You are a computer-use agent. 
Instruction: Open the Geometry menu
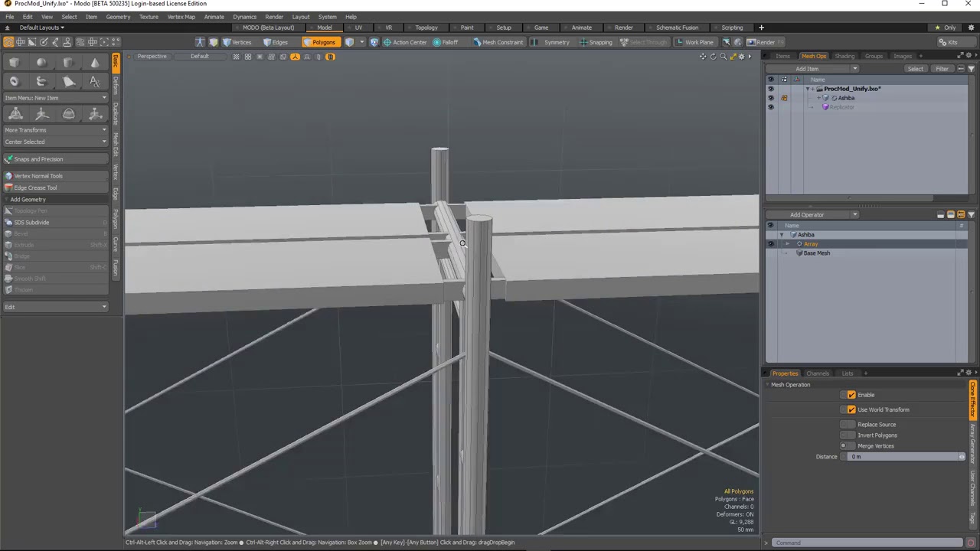pos(118,17)
